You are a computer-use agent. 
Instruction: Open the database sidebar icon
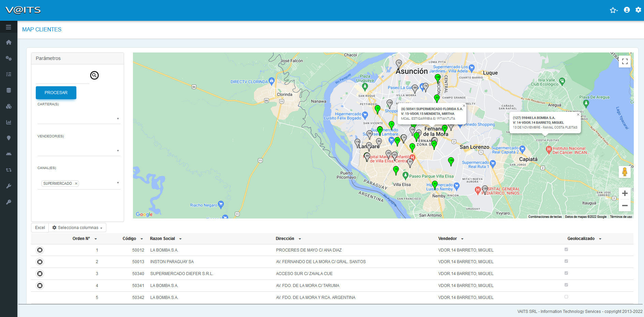9,90
